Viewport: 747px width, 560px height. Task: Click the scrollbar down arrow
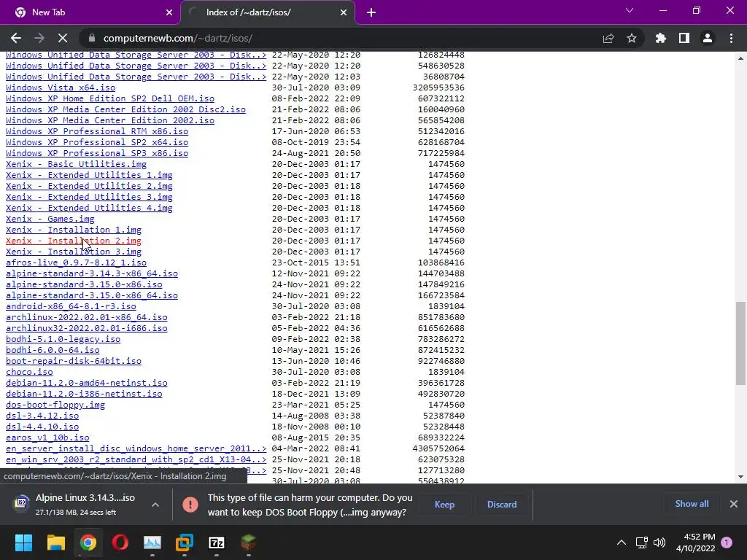(740, 477)
